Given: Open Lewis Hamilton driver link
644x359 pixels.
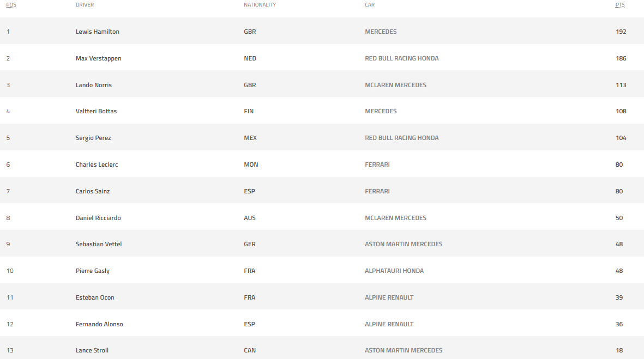Looking at the screenshot, I should pos(98,32).
